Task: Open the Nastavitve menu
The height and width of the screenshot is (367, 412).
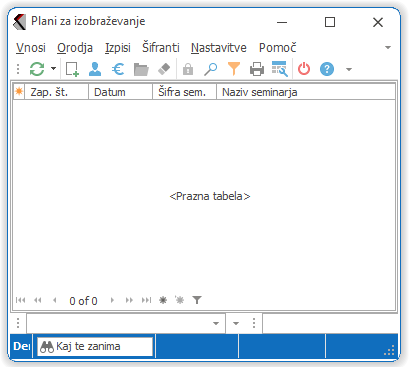Action: click(219, 48)
